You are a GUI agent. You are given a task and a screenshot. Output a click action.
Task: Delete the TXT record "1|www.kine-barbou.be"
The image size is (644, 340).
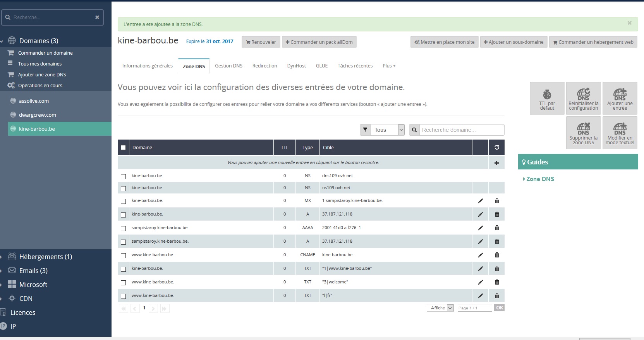[x=497, y=269]
